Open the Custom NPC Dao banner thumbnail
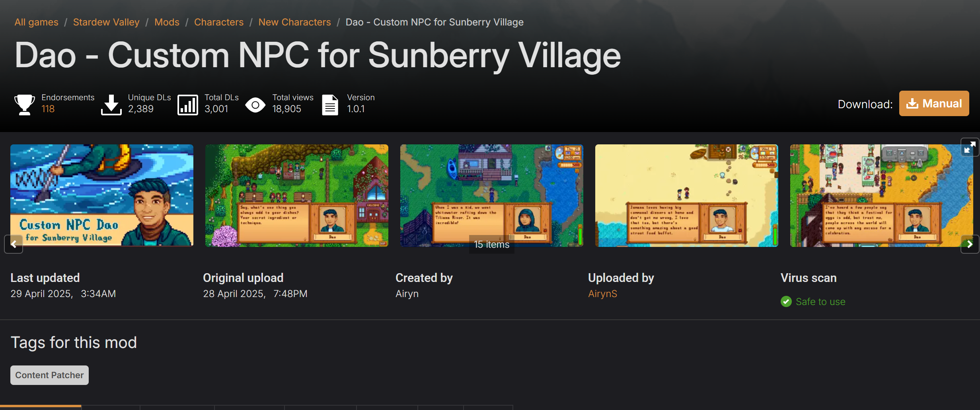This screenshot has height=410, width=980. pos(102,195)
